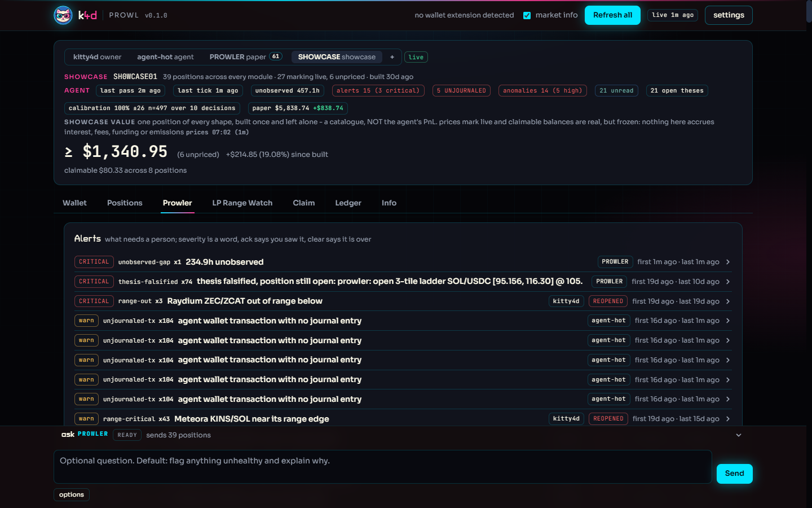The width and height of the screenshot is (812, 508).
Task: Click the Refresh all button
Action: 612,15
